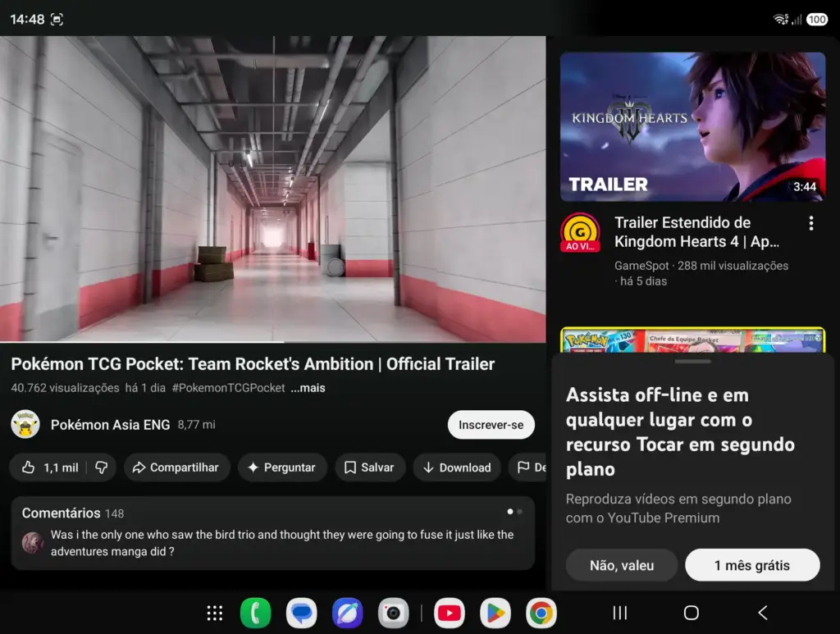This screenshot has height=634, width=840.
Task: Tap the promo sheet drag handle
Action: tap(692, 362)
